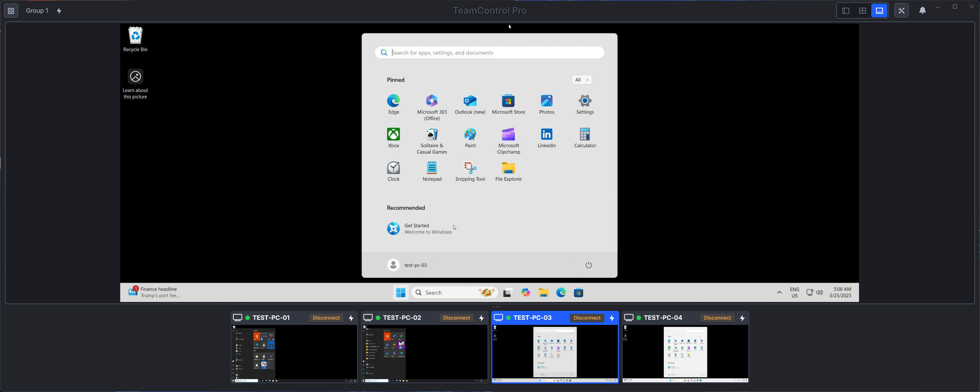Switch to the grid layout view
Image resolution: width=980 pixels, height=392 pixels.
[862, 11]
